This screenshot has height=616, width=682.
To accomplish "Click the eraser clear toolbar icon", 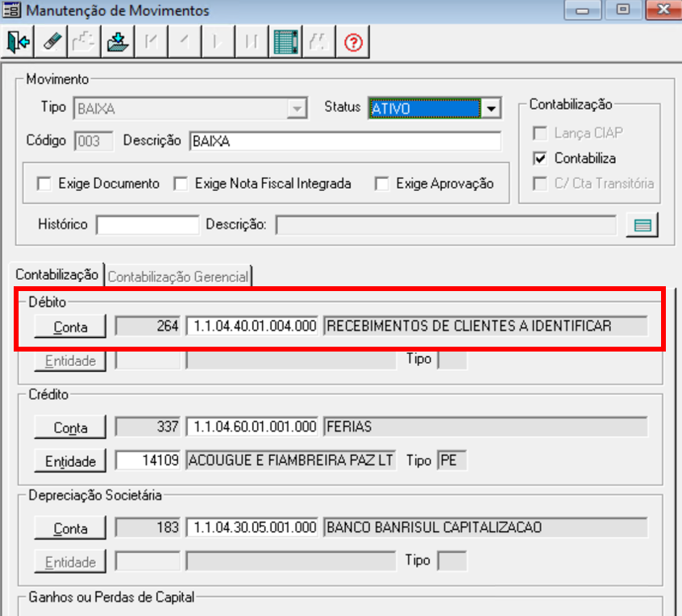I will 52,42.
